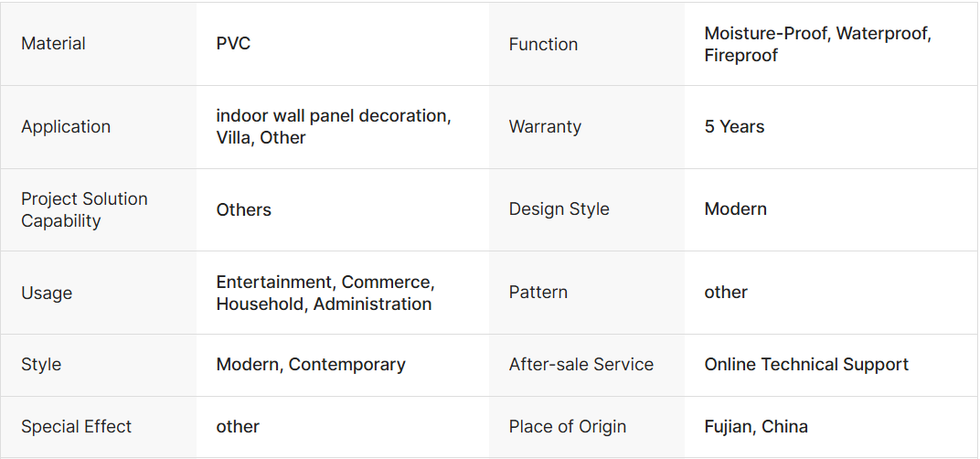
Task: Click Moisture-Proof, Waterproof, Fireproof value
Action: pyautogui.click(x=817, y=44)
